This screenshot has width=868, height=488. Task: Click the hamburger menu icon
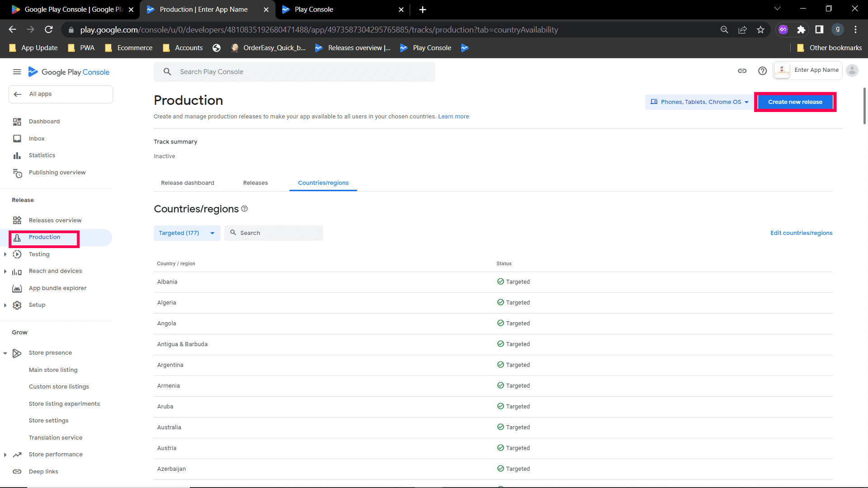coord(17,72)
